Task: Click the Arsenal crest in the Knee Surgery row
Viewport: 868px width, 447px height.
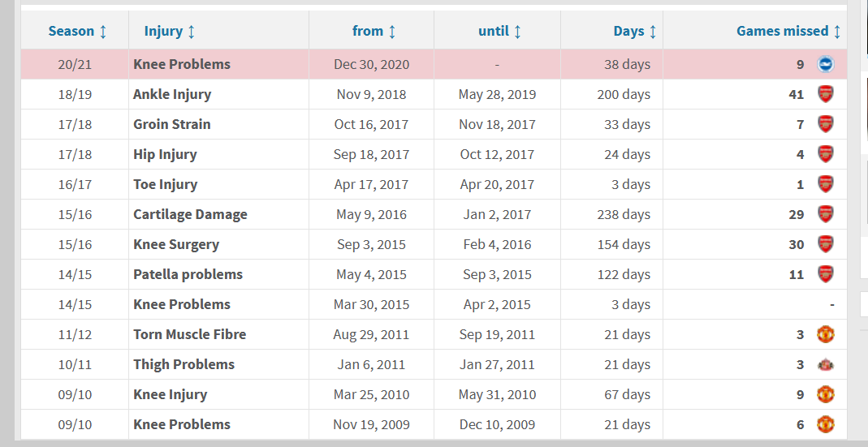Action: point(825,244)
